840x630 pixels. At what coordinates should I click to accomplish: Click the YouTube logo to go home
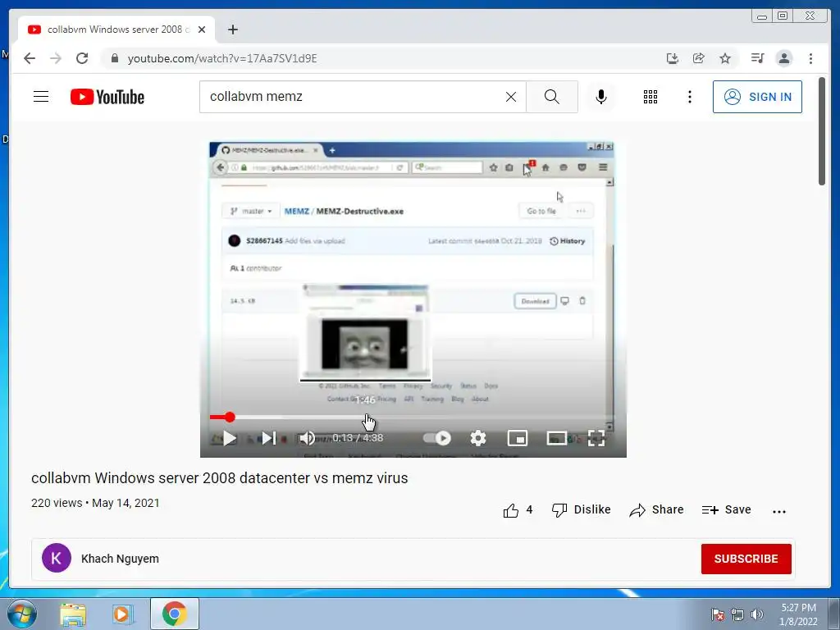coord(107,97)
